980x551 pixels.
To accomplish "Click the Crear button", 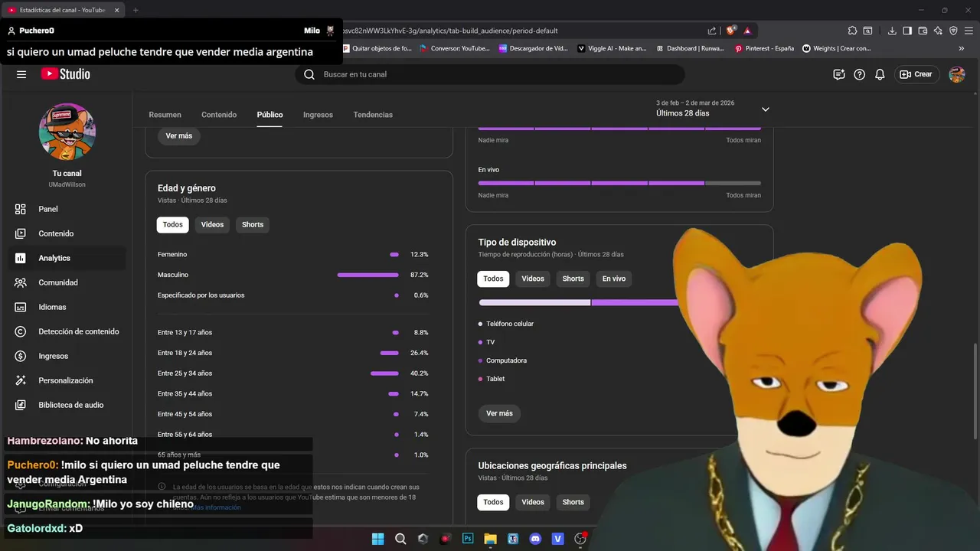I will coord(916,74).
